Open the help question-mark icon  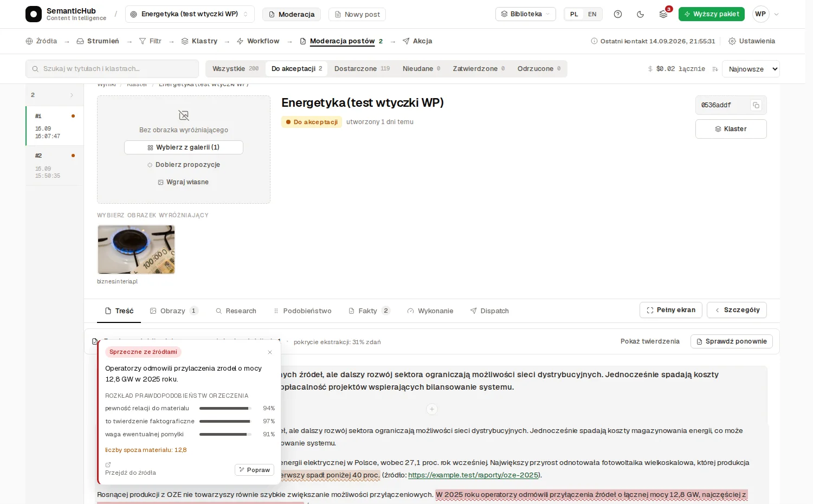coord(618,14)
